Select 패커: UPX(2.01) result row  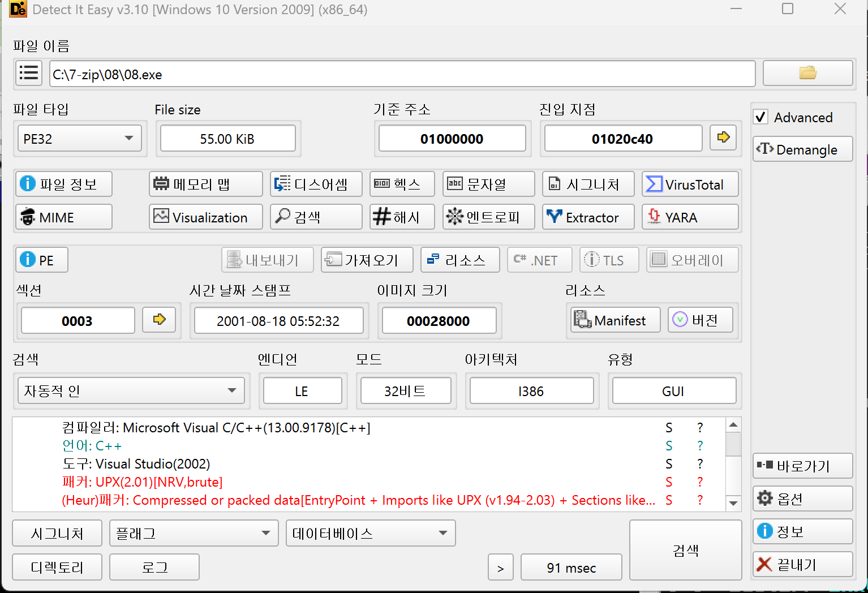coord(368,482)
